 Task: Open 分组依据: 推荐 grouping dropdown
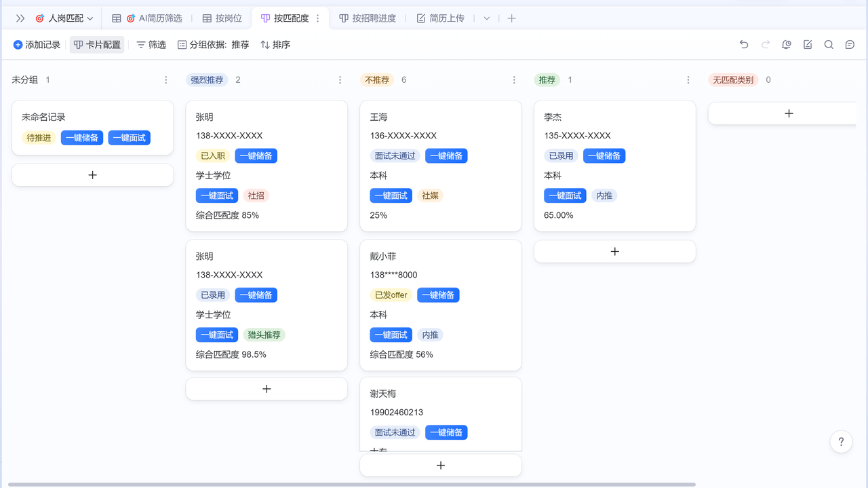point(213,45)
